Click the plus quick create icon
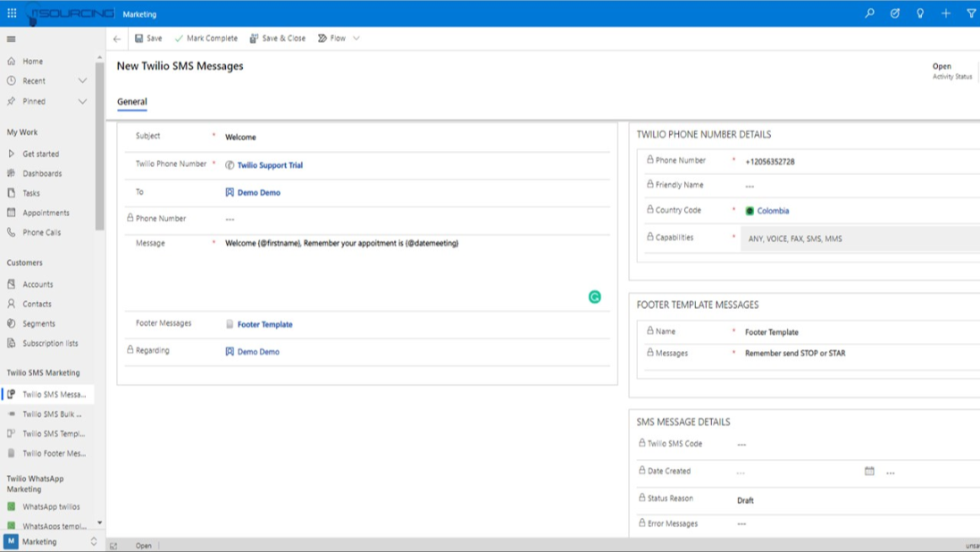The height and width of the screenshot is (552, 980). (946, 13)
